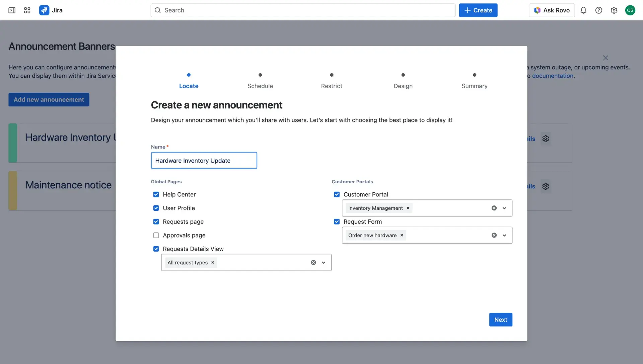The height and width of the screenshot is (364, 643).
Task: Click the OS profile avatar
Action: click(630, 10)
